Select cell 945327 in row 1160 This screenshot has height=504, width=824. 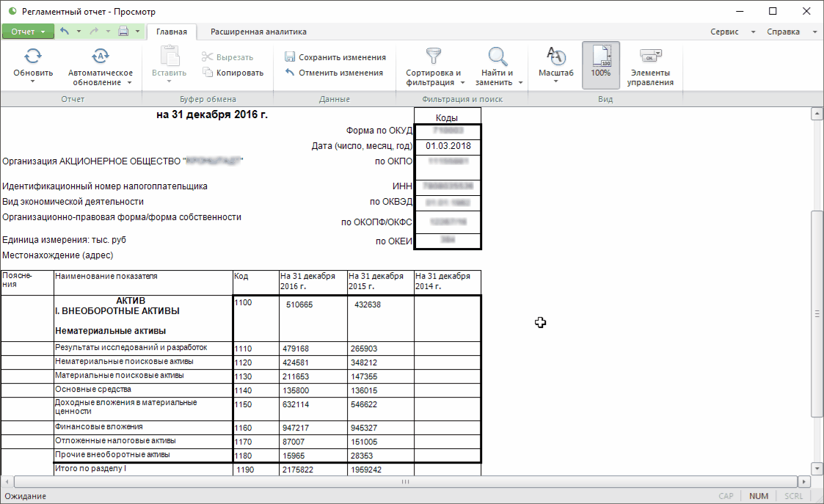[381, 428]
